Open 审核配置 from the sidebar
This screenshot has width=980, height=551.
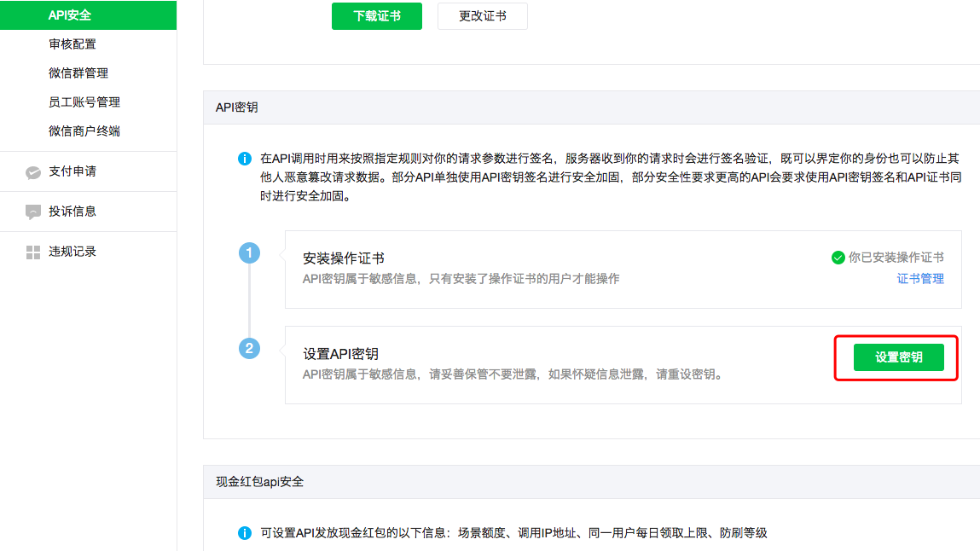[72, 43]
